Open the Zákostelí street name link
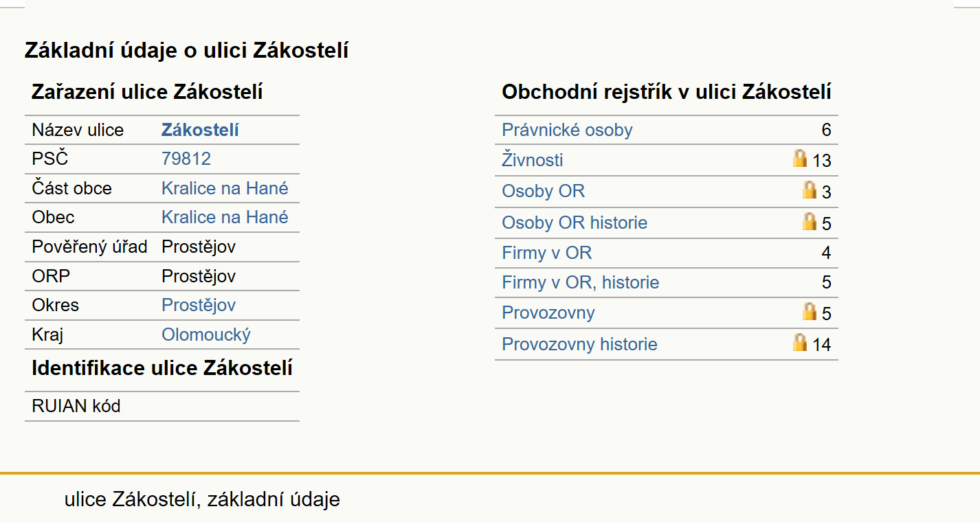The height and width of the screenshot is (522, 980). click(200, 130)
